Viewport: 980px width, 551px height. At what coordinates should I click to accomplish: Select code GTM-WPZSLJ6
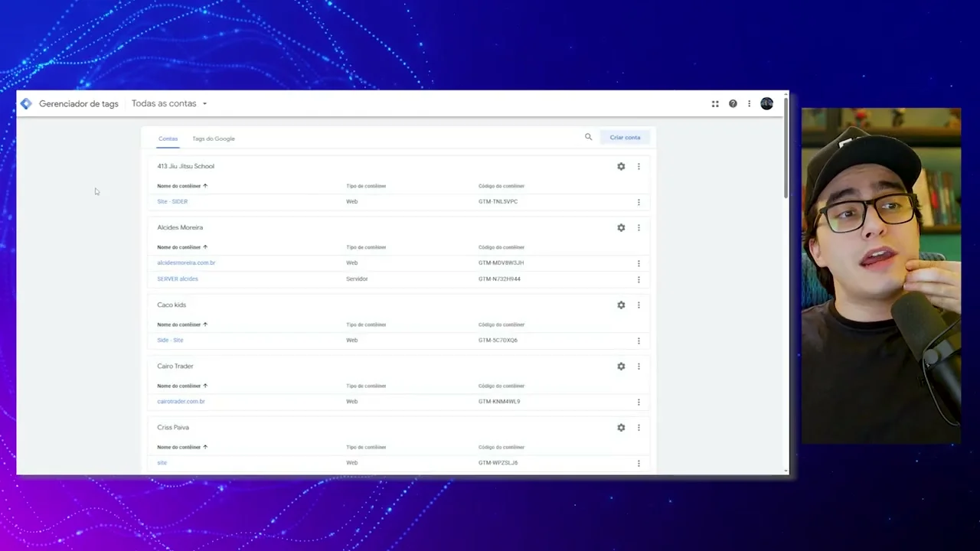498,462
